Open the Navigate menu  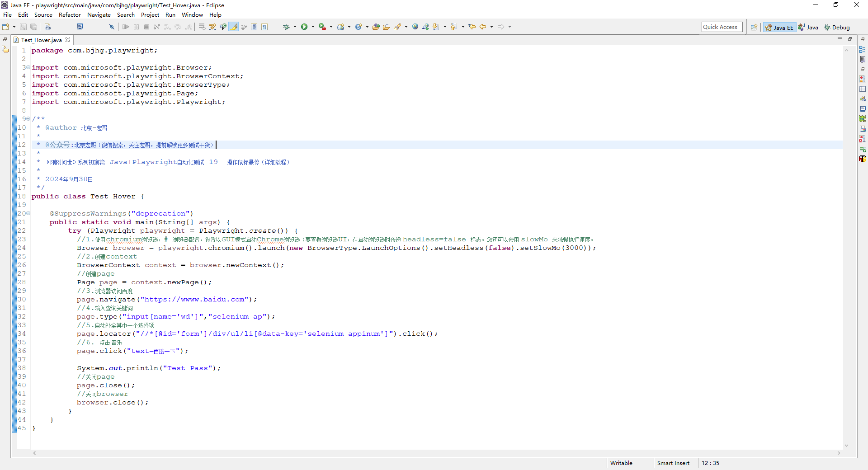click(x=99, y=15)
